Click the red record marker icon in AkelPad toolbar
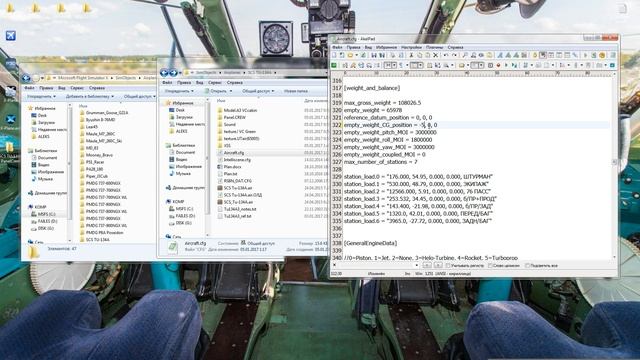 [x=498, y=65]
